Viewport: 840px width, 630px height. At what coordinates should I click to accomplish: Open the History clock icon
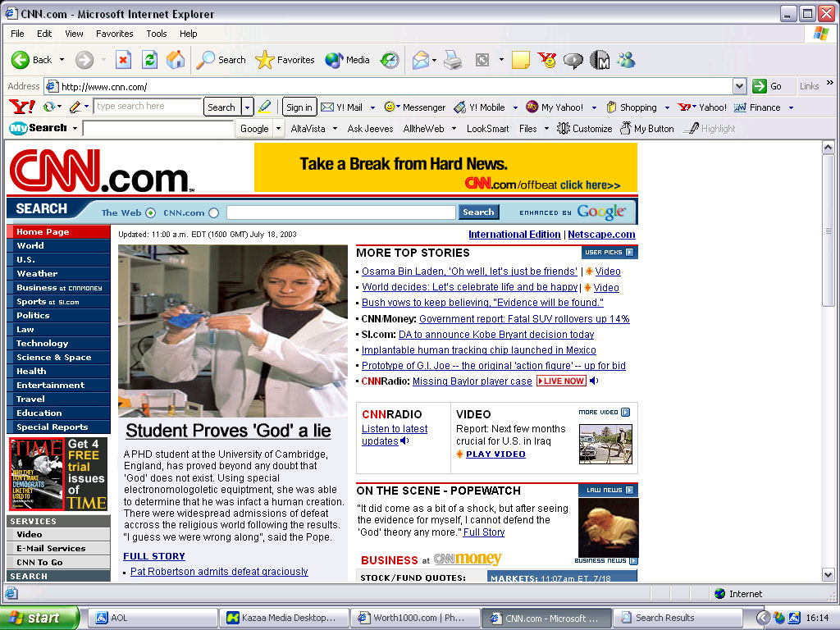390,60
